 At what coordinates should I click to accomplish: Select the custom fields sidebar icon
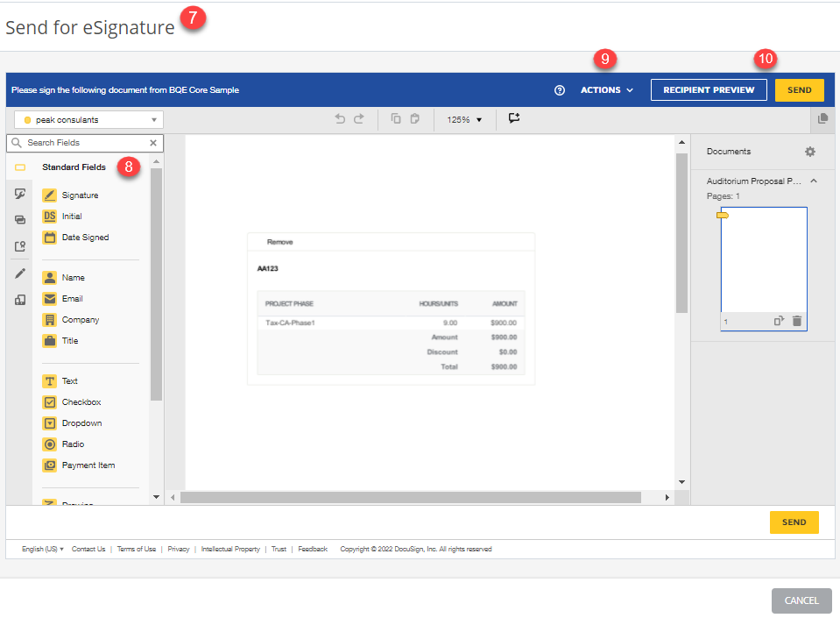20,300
